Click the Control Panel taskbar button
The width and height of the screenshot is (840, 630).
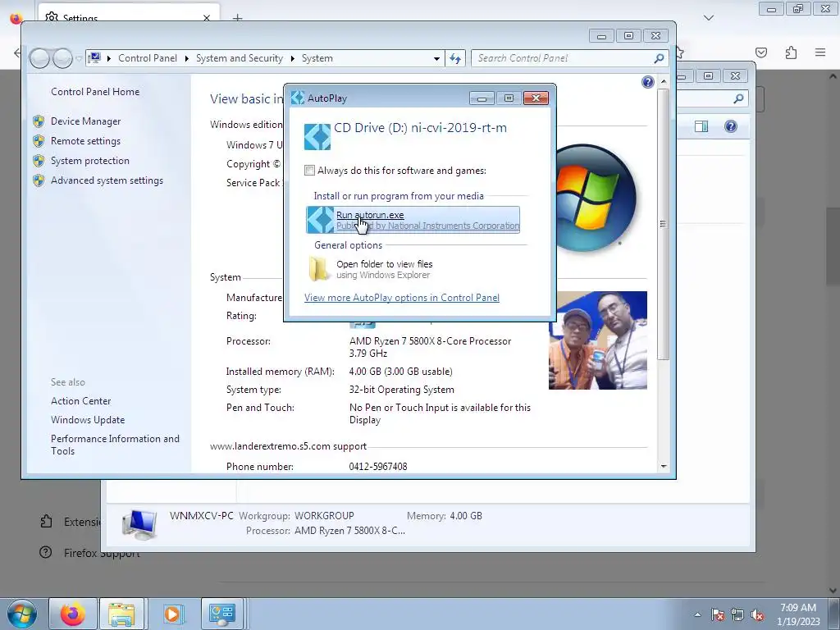[222, 614]
